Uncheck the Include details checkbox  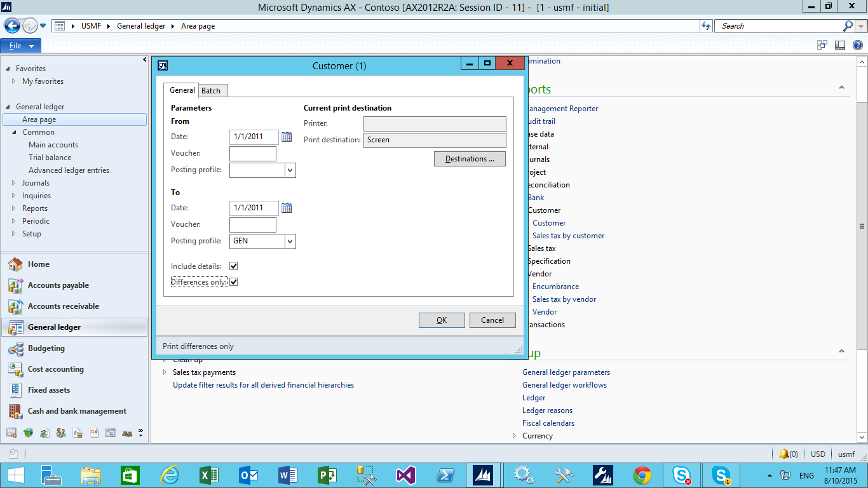click(x=233, y=266)
